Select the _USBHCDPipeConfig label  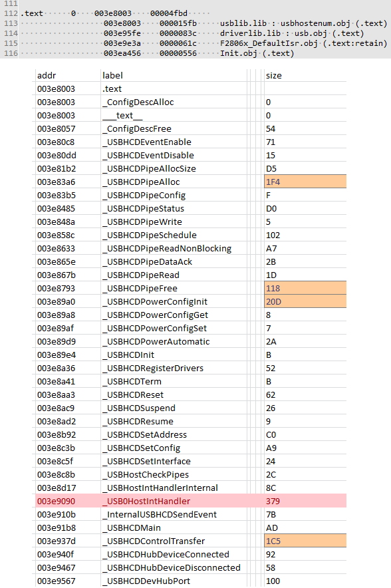(144, 196)
